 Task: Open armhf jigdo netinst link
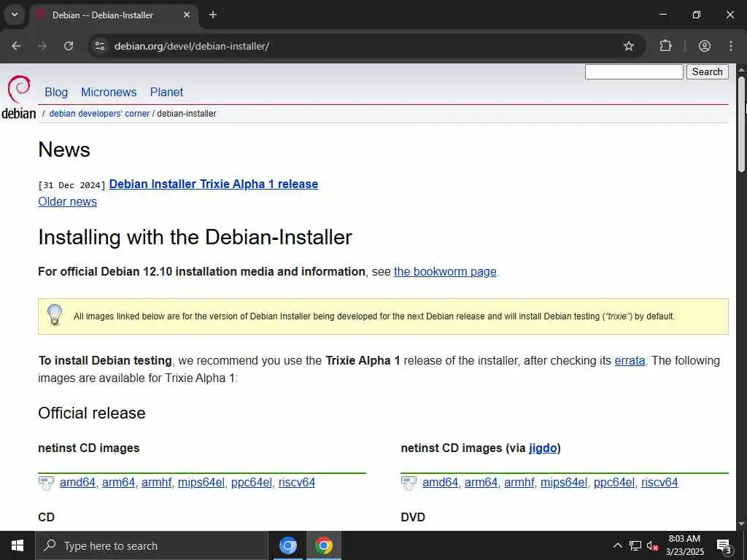coord(519,483)
